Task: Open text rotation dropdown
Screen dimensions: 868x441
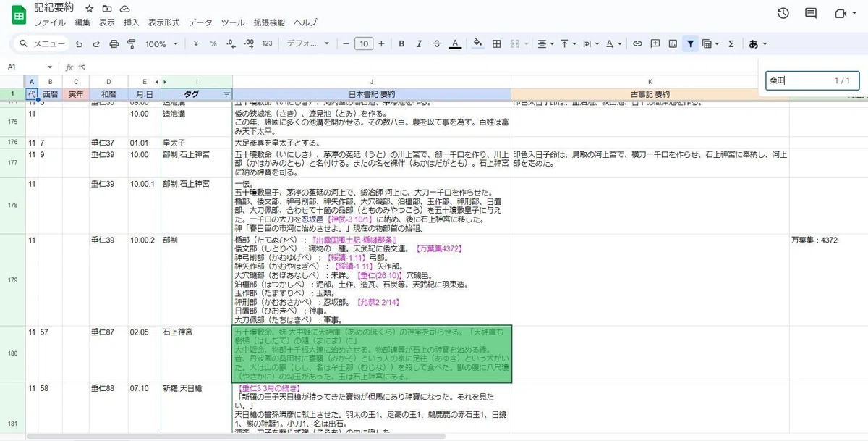Action: (614, 44)
